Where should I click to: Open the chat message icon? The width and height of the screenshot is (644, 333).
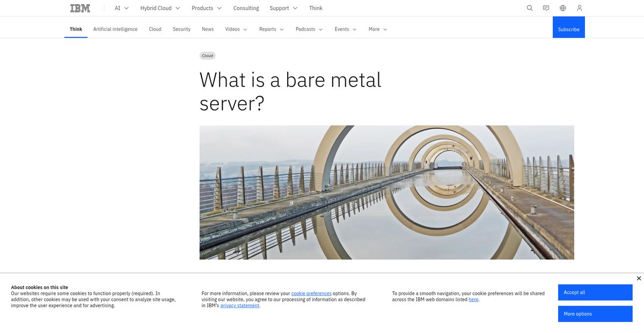point(546,8)
